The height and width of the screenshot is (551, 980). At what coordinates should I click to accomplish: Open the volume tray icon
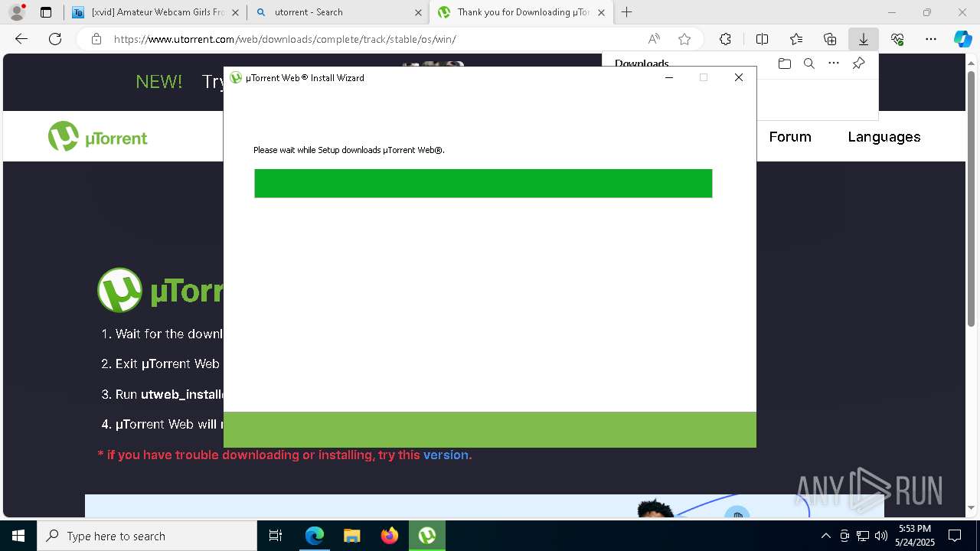(x=881, y=536)
